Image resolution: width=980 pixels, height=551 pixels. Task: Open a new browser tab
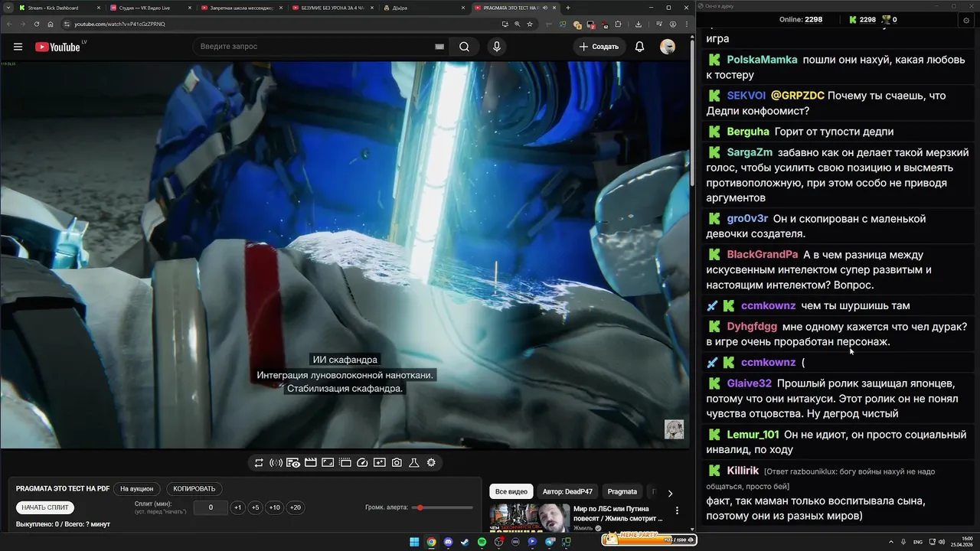567,8
